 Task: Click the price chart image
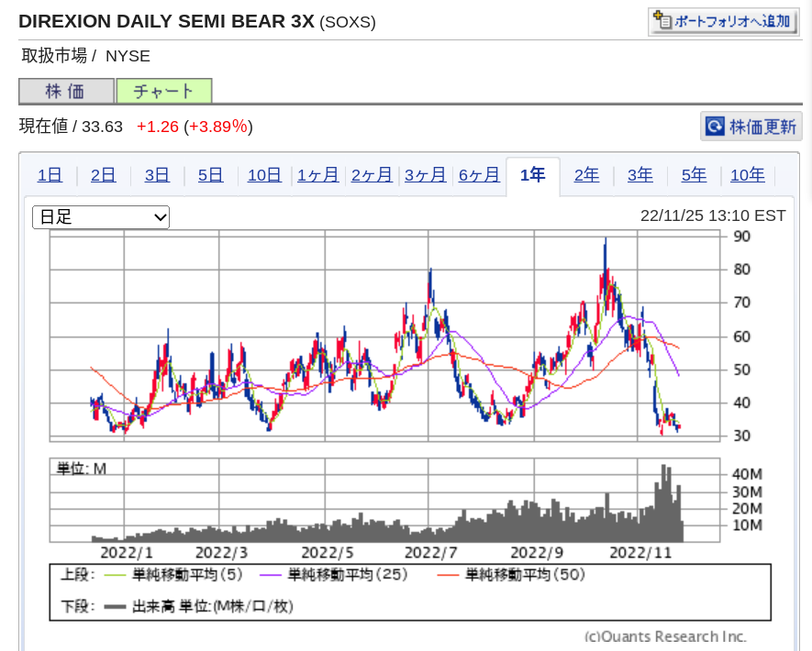pos(384,336)
